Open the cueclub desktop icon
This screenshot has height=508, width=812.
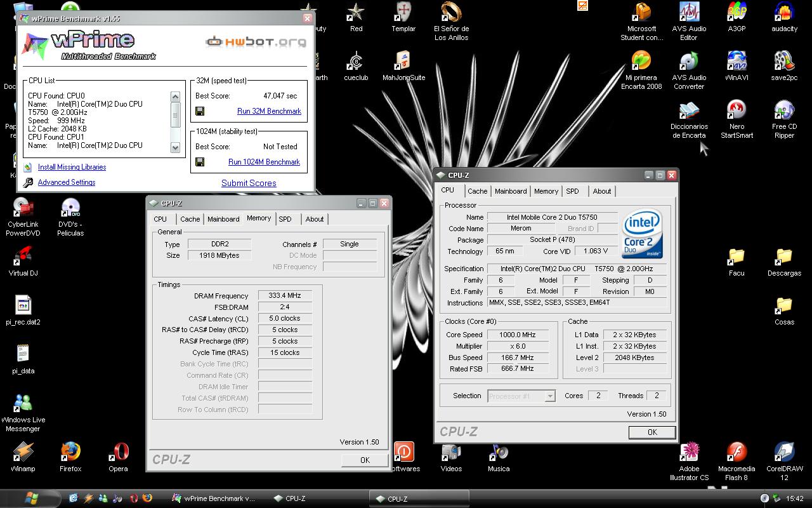click(x=356, y=67)
